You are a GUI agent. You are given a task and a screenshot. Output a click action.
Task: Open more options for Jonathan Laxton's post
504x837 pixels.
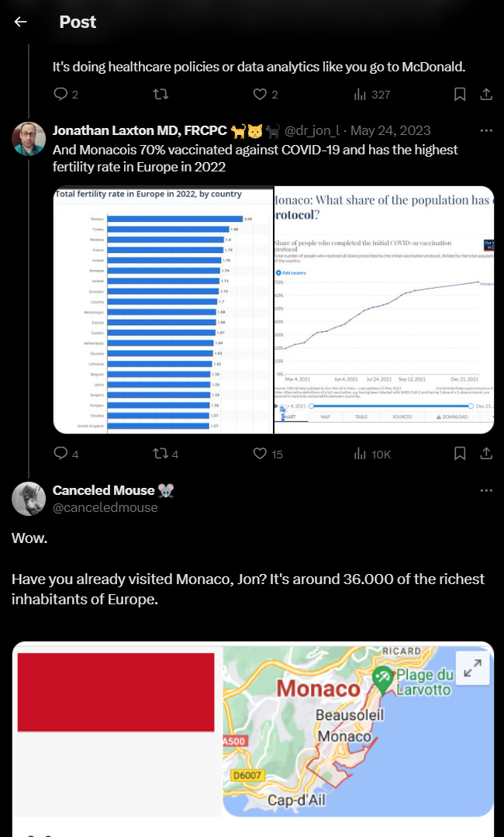(x=486, y=130)
